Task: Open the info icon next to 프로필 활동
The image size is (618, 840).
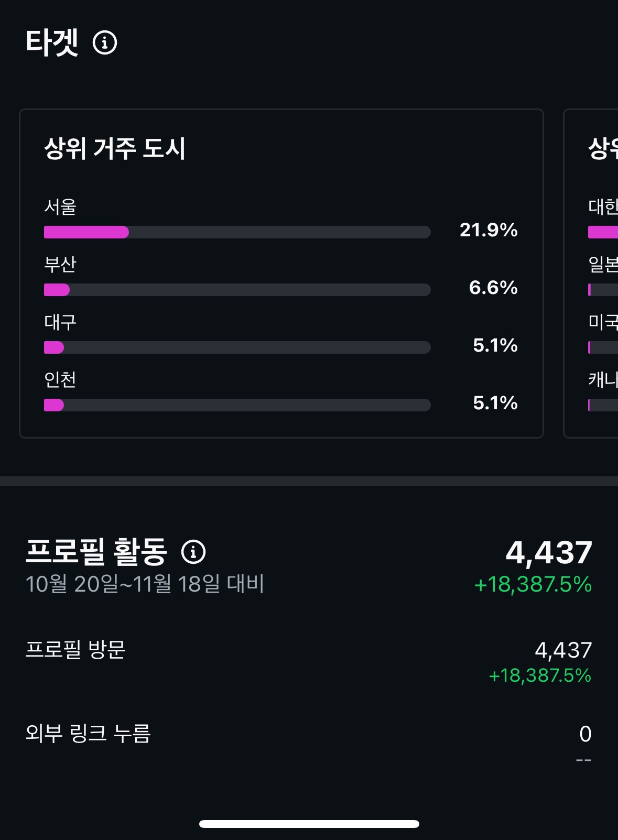Action: (193, 552)
